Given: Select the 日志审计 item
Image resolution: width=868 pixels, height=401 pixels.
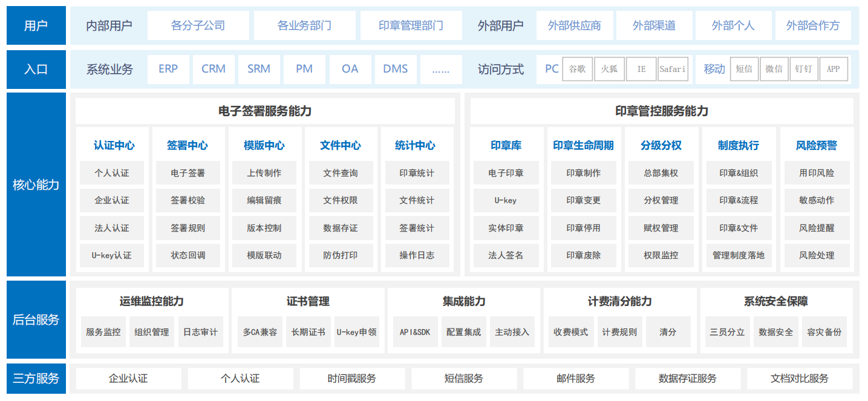Looking at the screenshot, I should [200, 332].
